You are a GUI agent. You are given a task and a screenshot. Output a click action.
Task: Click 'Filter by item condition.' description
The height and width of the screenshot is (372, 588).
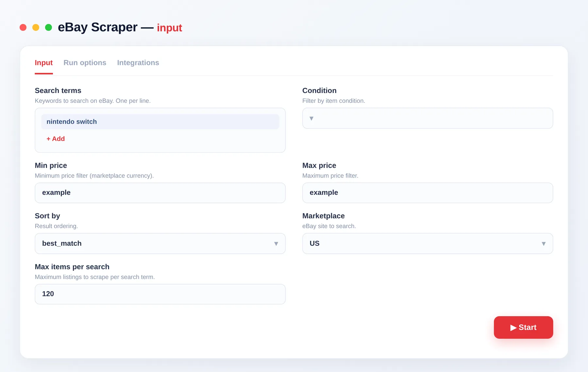coord(334,101)
